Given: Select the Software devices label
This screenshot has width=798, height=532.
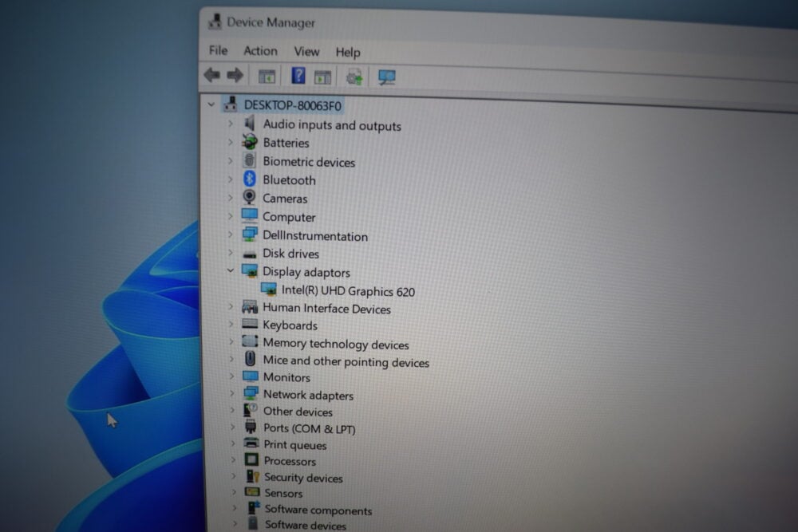Looking at the screenshot, I should [x=306, y=525].
